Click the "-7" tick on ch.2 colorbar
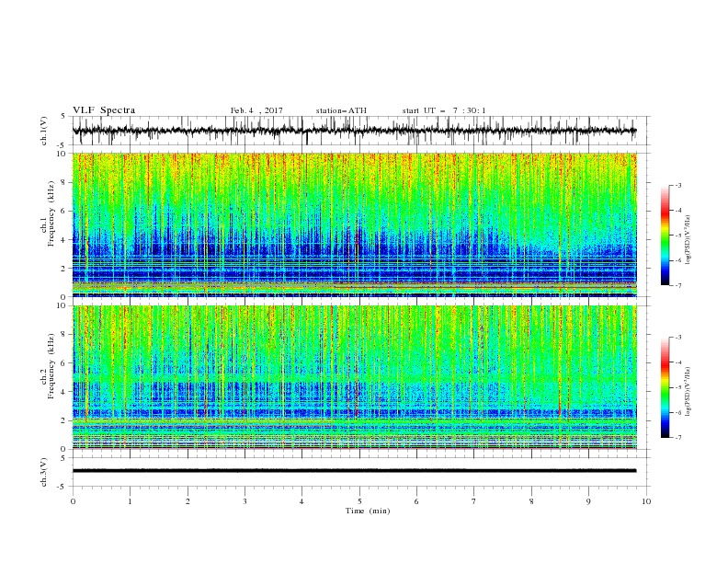 click(x=678, y=438)
